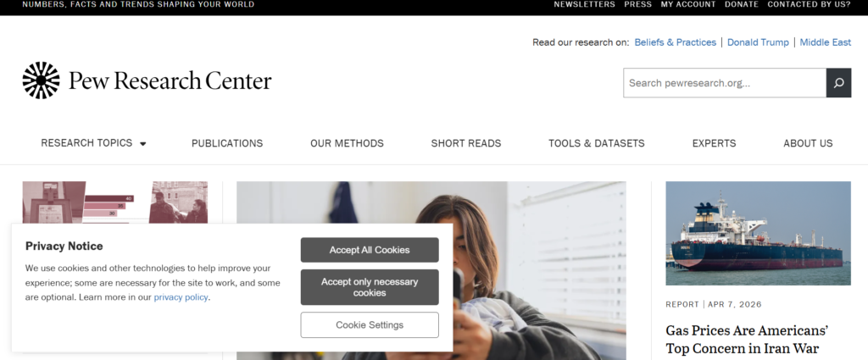Expand the Research Topics dropdown arrow
This screenshot has height=360, width=868.
tap(142, 144)
